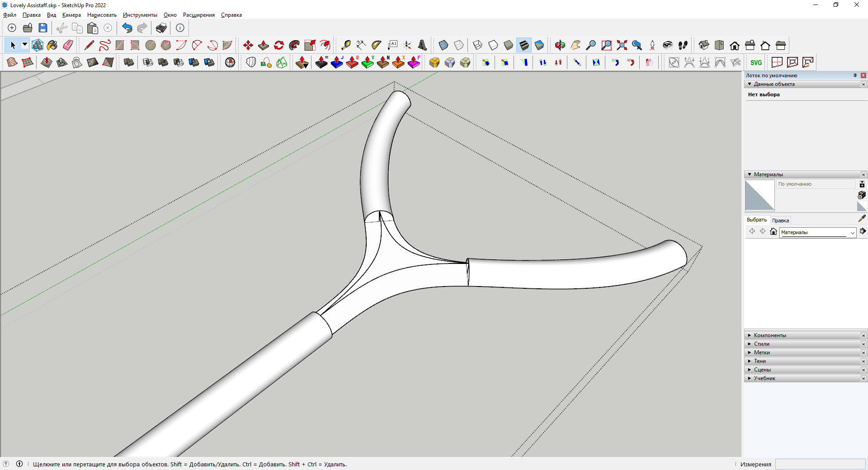Pick the Paint Bucket tool
Image resolution: width=868 pixels, height=470 pixels.
52,45
